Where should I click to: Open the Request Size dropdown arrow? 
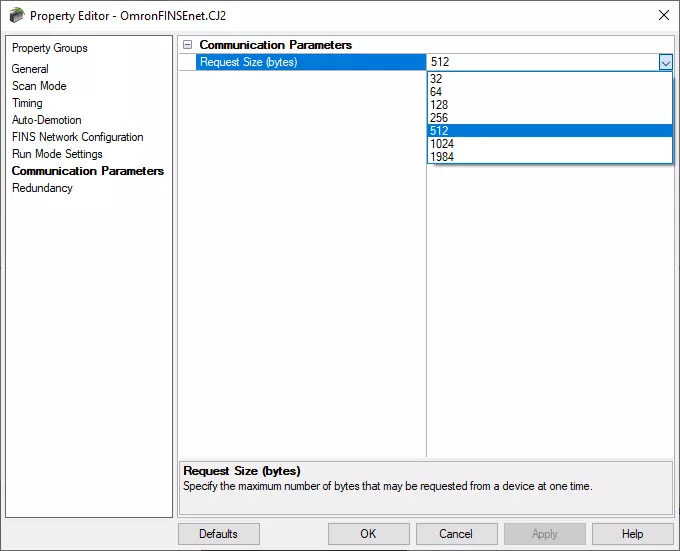tap(665, 62)
